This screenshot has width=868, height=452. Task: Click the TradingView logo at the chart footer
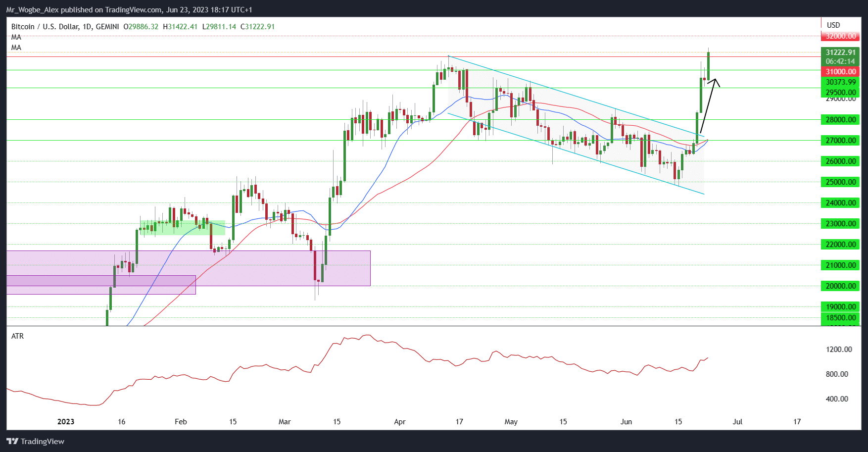click(36, 441)
